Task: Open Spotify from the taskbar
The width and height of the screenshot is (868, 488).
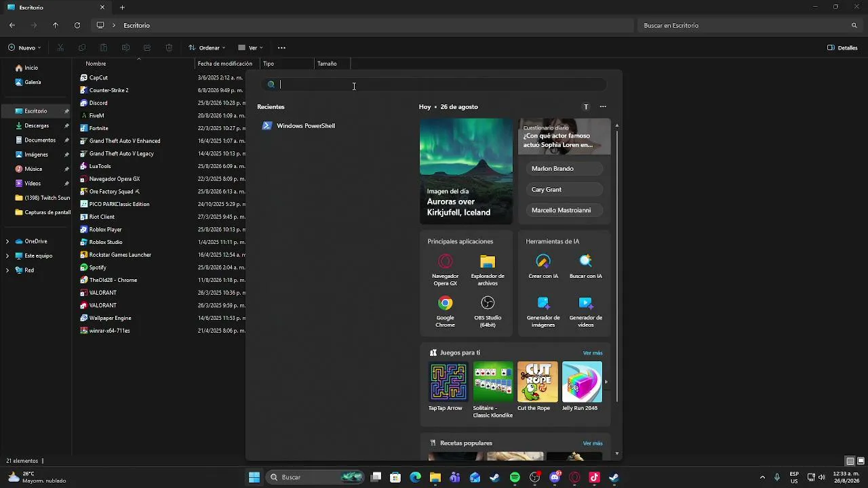Action: coord(515,477)
